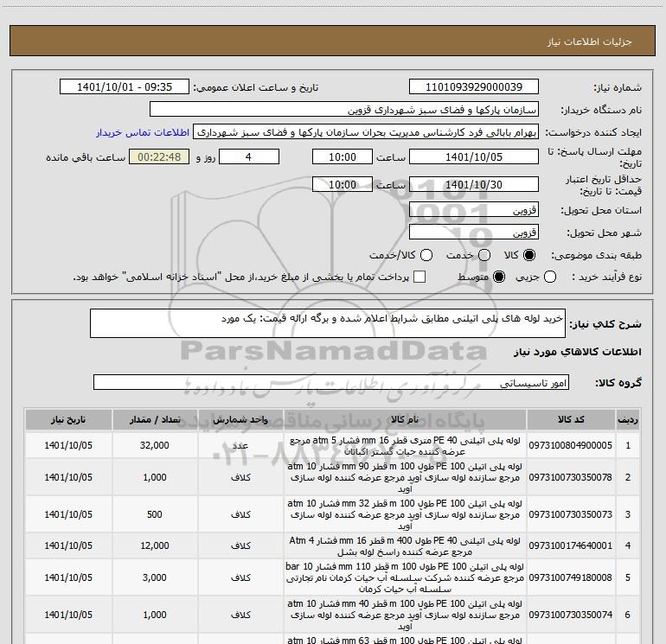The image size is (666, 644).
Task: Click public announcement date field 1401/10/01 - 09:35
Action: tap(124, 87)
